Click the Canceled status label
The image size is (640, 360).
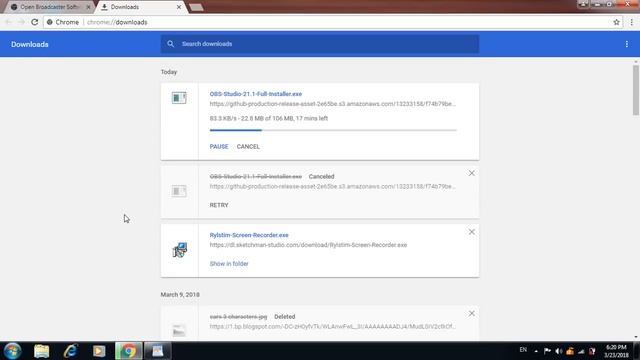pos(321,176)
